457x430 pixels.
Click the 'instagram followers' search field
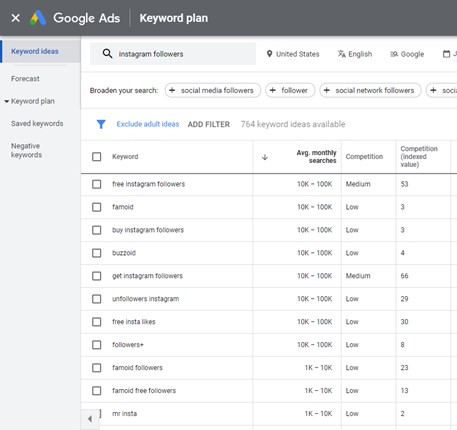tap(173, 54)
